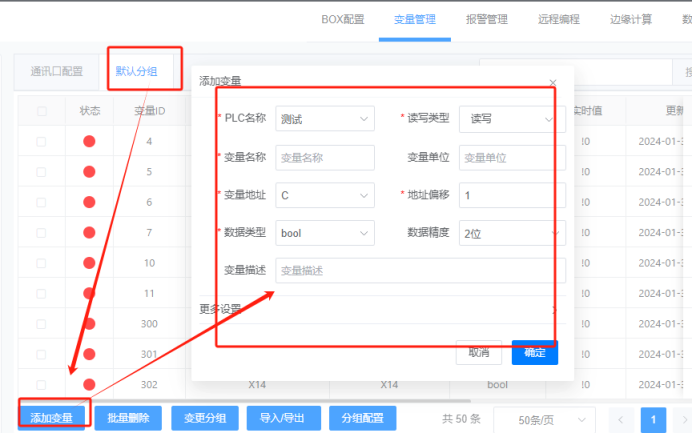Click the 变量描述 input field
Image resolution: width=693 pixels, height=434 pixels.
(420, 270)
